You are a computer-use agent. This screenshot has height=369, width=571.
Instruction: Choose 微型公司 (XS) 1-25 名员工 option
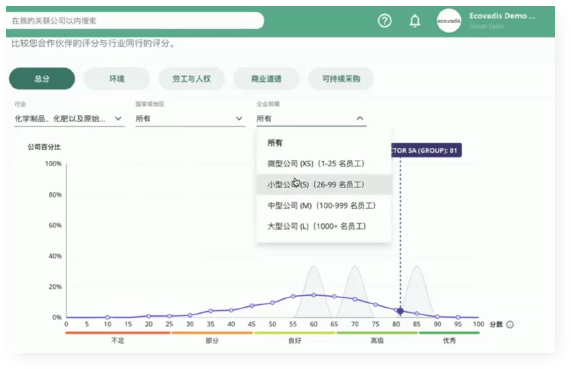pos(324,164)
